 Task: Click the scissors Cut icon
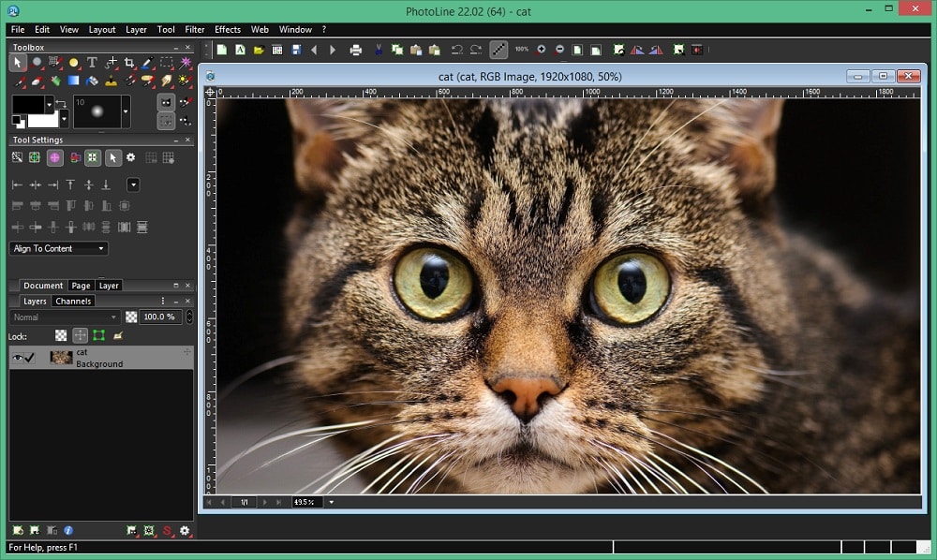point(379,50)
